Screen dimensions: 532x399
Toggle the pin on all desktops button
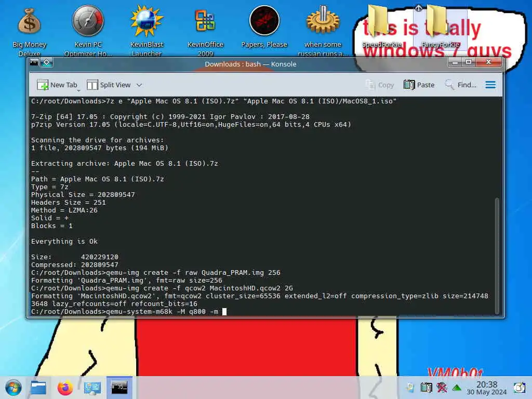[47, 62]
